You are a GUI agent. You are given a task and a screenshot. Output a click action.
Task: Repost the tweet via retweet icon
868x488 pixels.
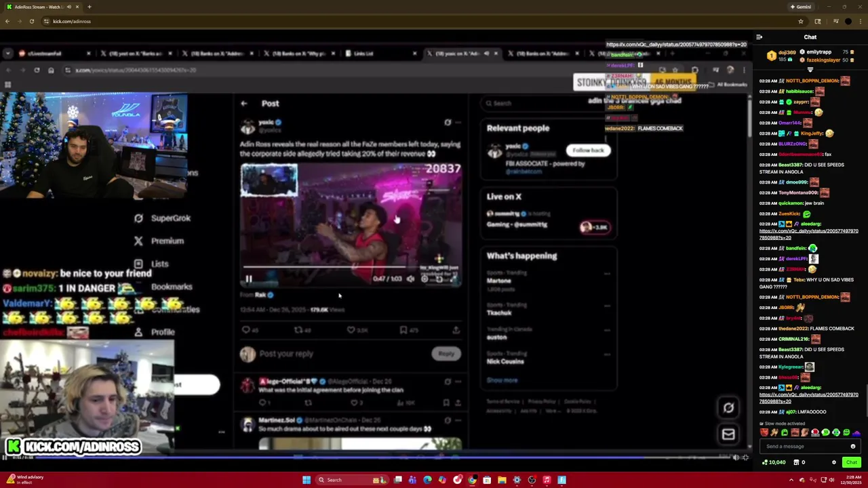pos(298,330)
